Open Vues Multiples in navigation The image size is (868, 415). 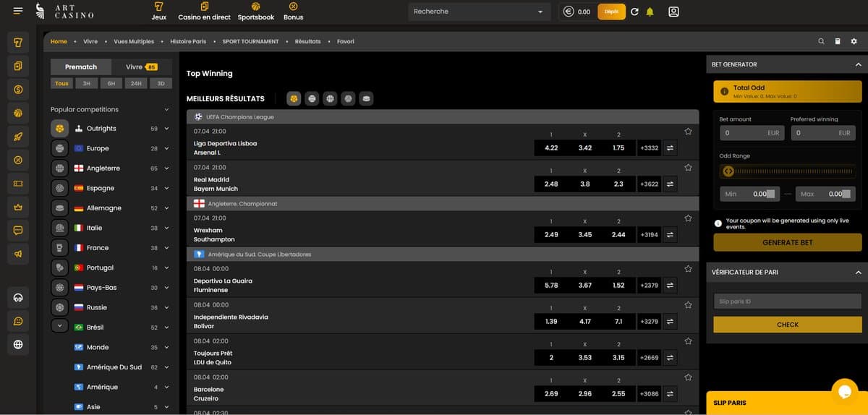[134, 41]
